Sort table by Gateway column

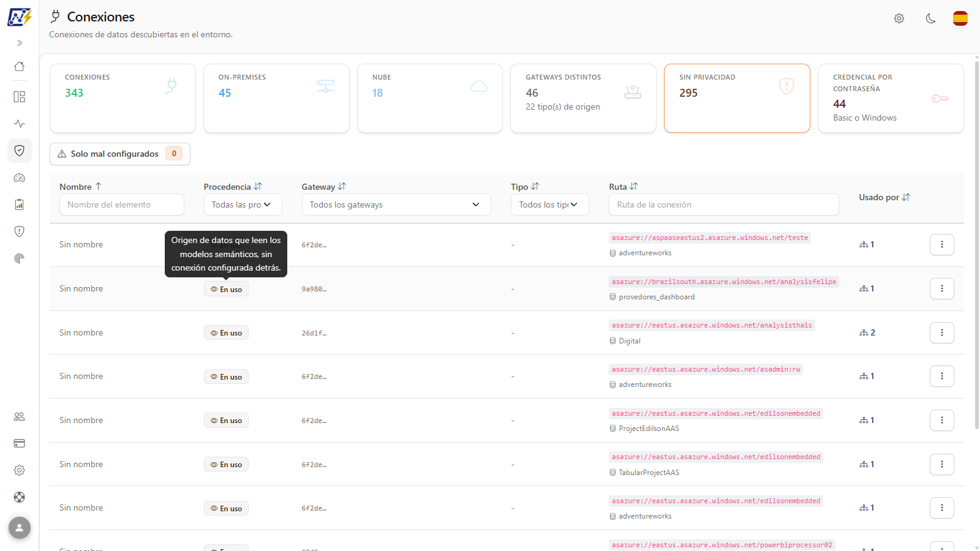click(x=324, y=187)
